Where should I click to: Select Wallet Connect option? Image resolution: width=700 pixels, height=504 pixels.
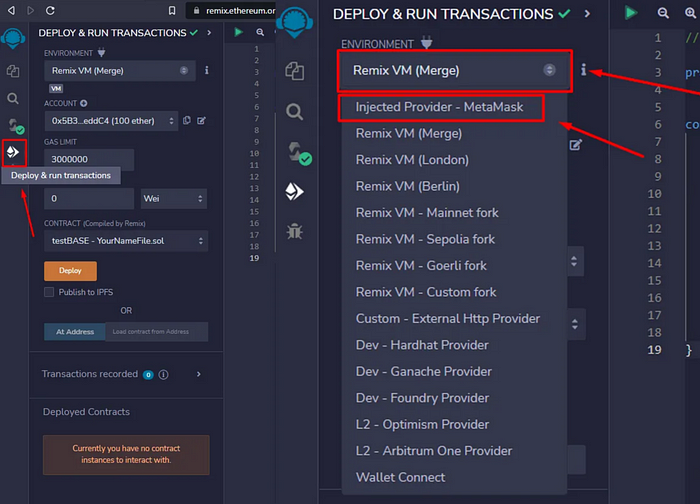[x=400, y=477]
